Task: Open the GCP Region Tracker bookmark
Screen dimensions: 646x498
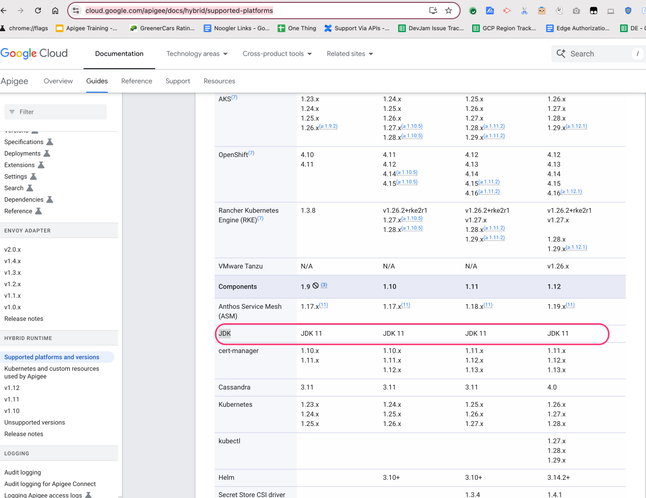Action: [x=504, y=28]
